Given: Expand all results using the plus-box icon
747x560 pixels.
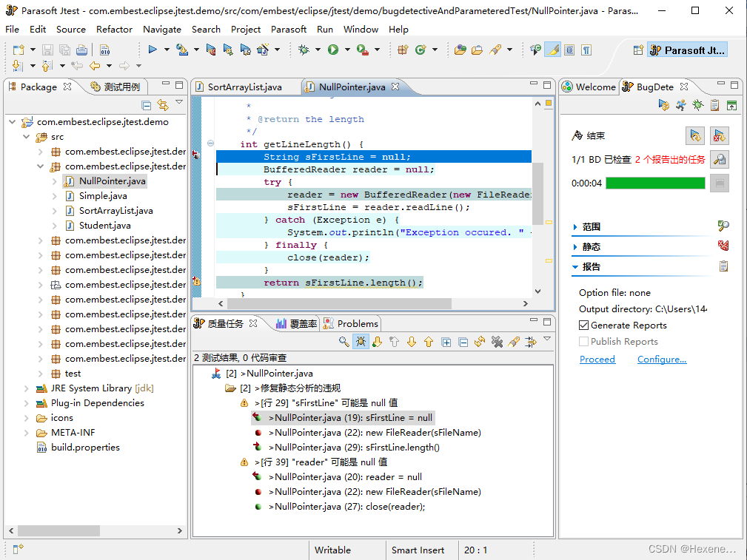Looking at the screenshot, I should pyautogui.click(x=446, y=342).
